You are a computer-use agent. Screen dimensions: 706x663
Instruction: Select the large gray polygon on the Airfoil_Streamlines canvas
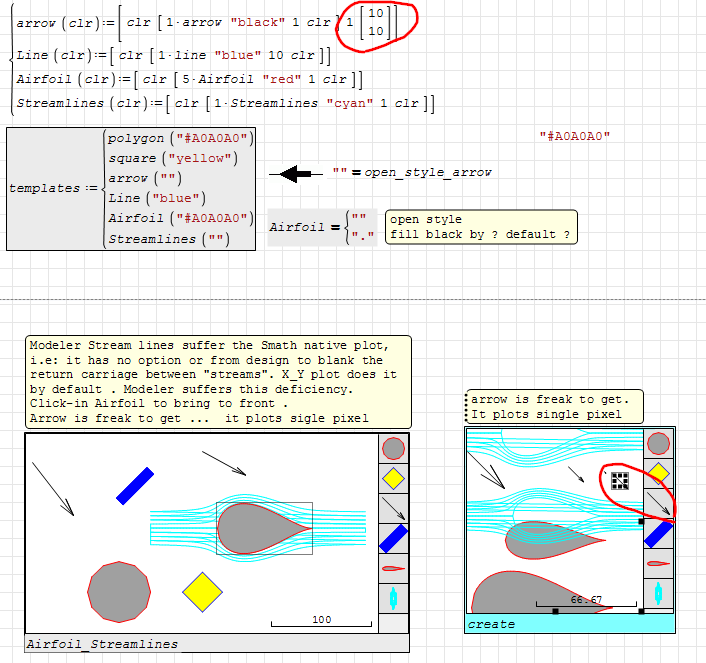(119, 592)
